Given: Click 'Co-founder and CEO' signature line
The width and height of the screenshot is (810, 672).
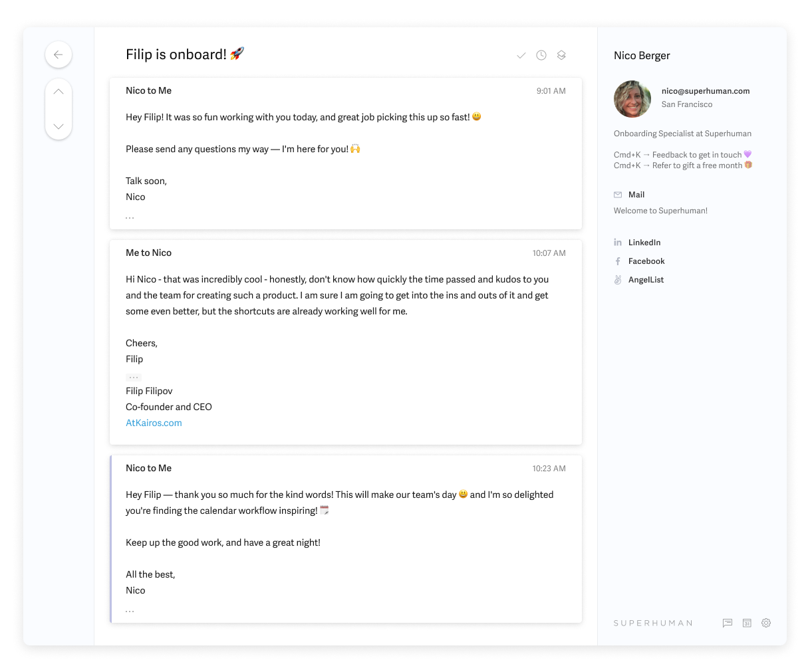Looking at the screenshot, I should [x=169, y=407].
